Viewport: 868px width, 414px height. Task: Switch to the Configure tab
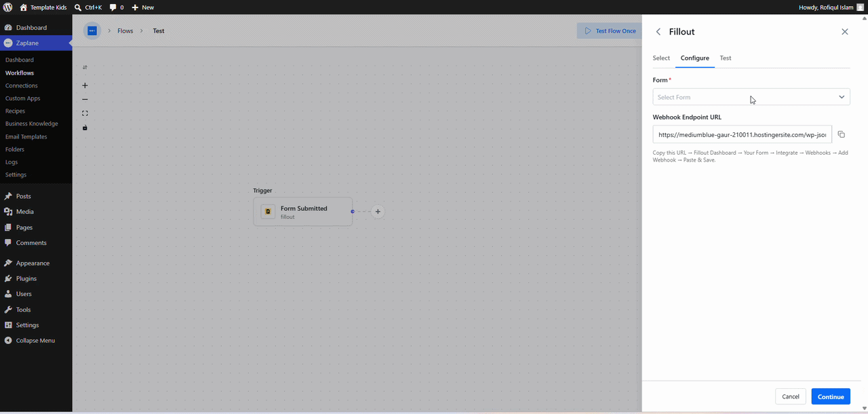695,58
